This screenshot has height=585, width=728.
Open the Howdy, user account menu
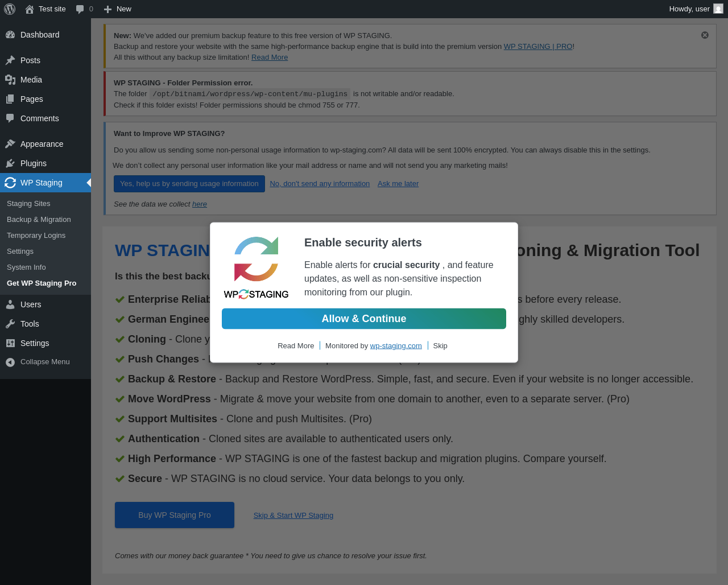pyautogui.click(x=696, y=9)
